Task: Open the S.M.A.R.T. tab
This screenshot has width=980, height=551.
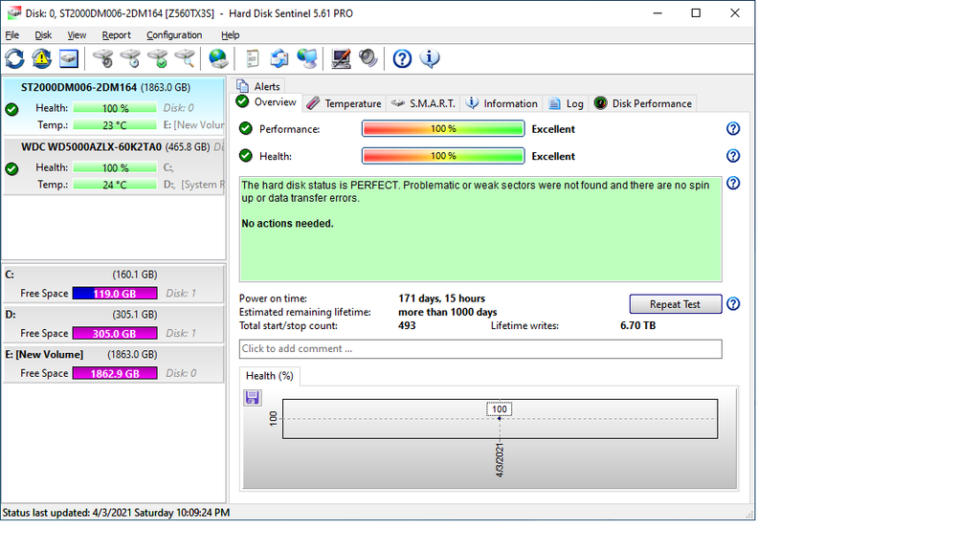Action: (x=423, y=103)
